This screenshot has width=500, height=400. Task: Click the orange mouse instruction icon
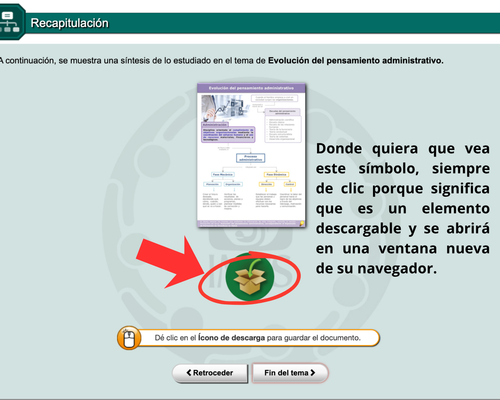[129, 338]
